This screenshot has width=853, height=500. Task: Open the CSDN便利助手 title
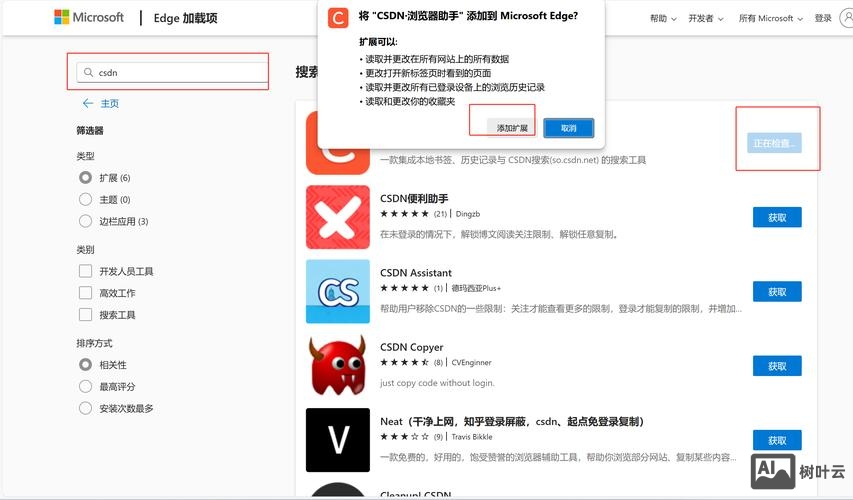click(x=414, y=199)
